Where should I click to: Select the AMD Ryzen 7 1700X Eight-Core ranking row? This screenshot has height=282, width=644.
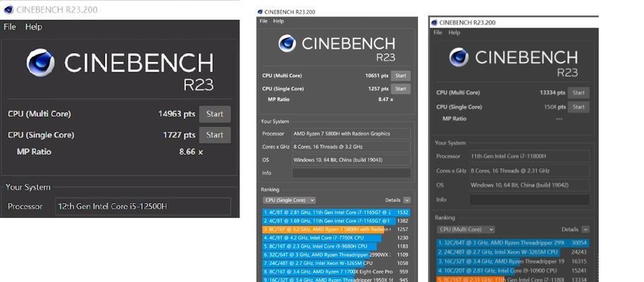tap(336, 271)
